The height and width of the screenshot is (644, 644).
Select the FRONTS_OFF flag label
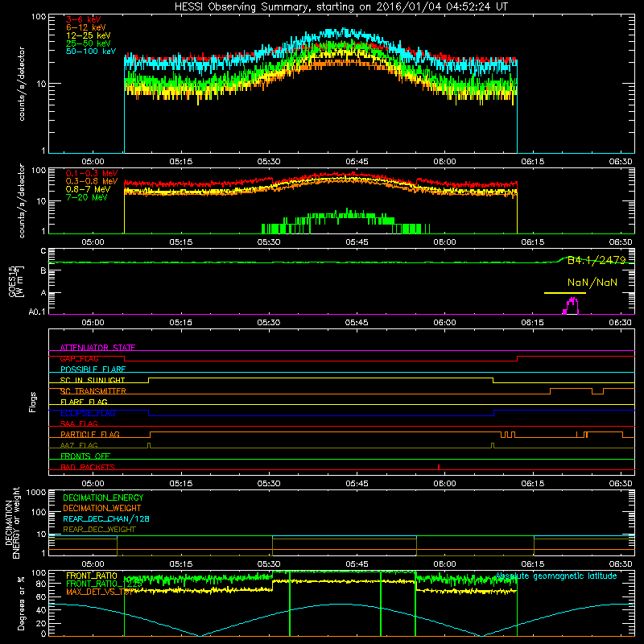(x=85, y=456)
